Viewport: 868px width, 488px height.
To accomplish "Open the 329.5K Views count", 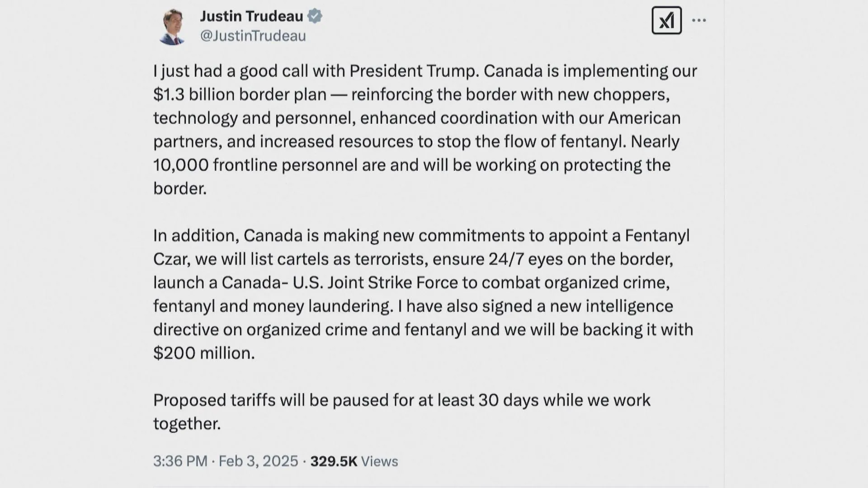I will 354,461.
